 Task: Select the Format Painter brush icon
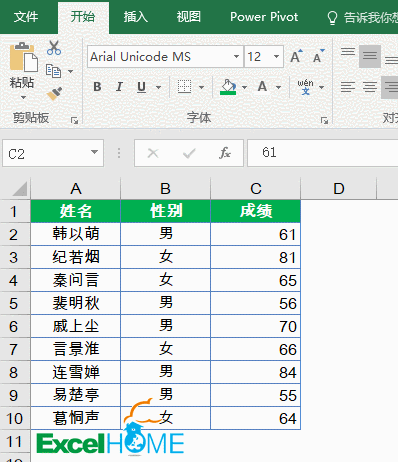point(54,94)
